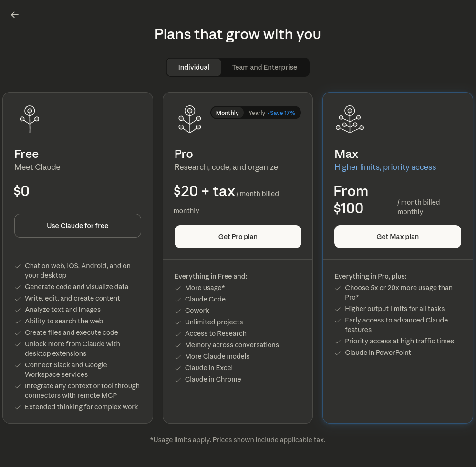
Task: Click checkmark beside Claude in PowerPoint
Action: pyautogui.click(x=338, y=353)
